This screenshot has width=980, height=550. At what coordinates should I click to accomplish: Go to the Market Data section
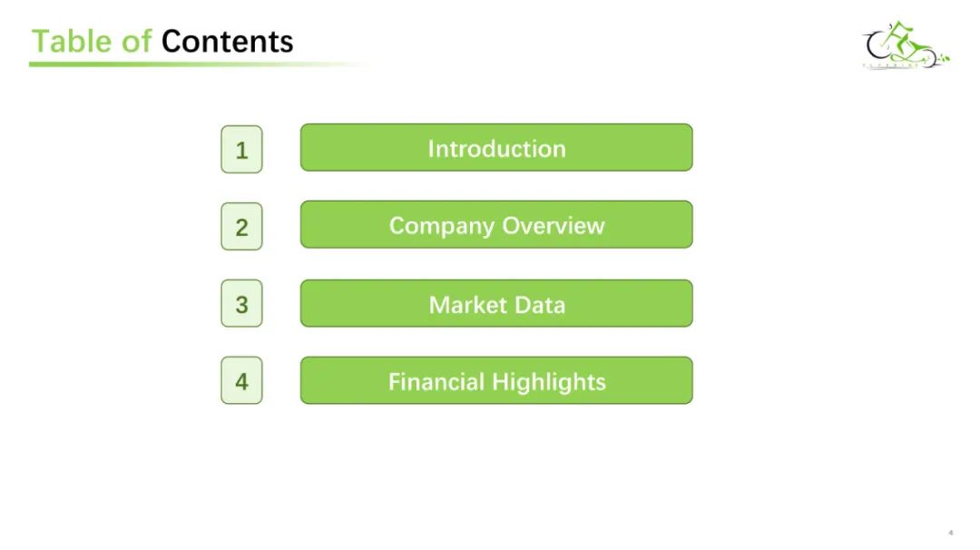pyautogui.click(x=496, y=303)
